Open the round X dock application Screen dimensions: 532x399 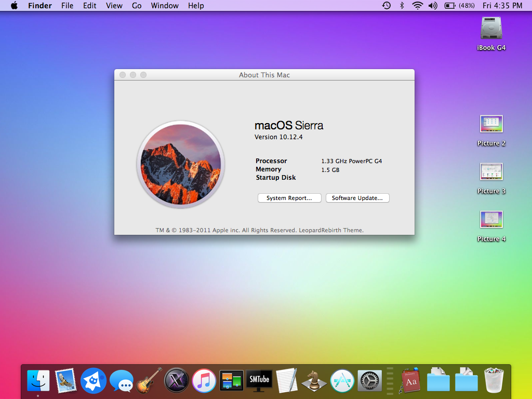(x=176, y=380)
